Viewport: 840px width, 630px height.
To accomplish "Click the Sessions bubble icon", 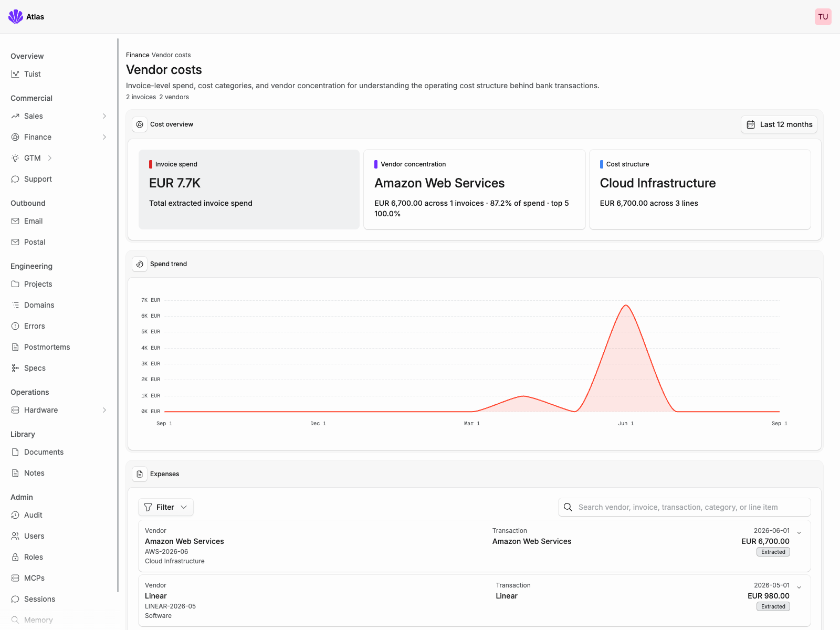I will (15, 599).
